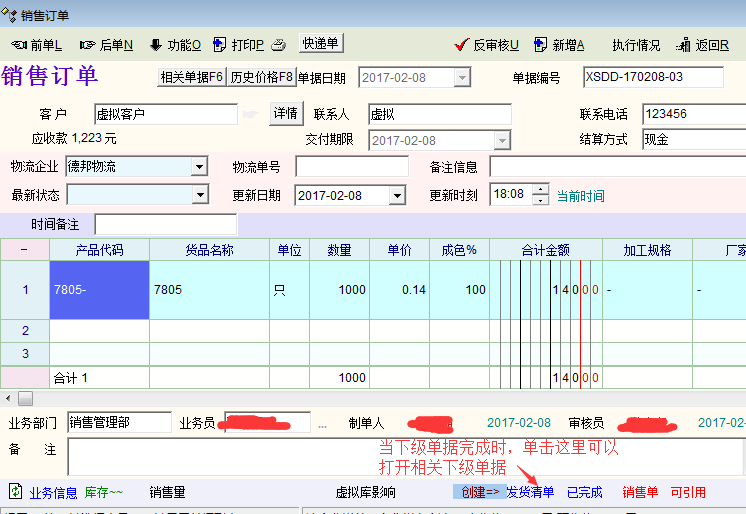Viewport: 746px width, 514px height.
Task: Open 相关单据F6 related documents
Action: 191,77
